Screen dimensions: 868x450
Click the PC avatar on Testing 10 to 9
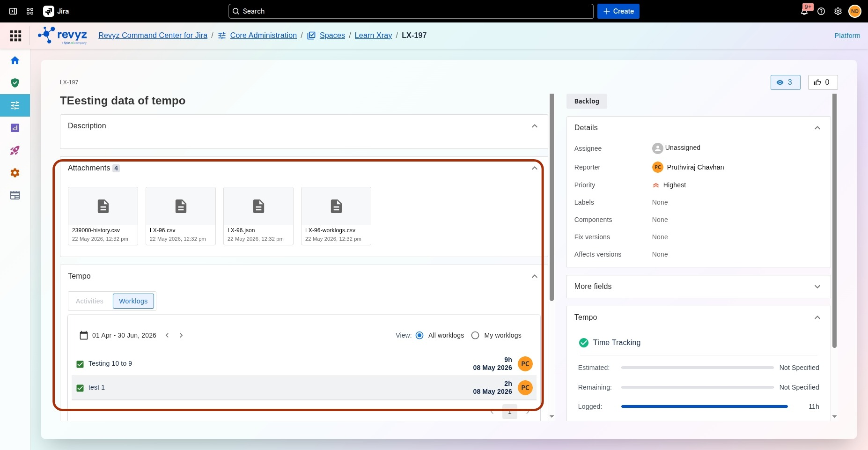(525, 364)
